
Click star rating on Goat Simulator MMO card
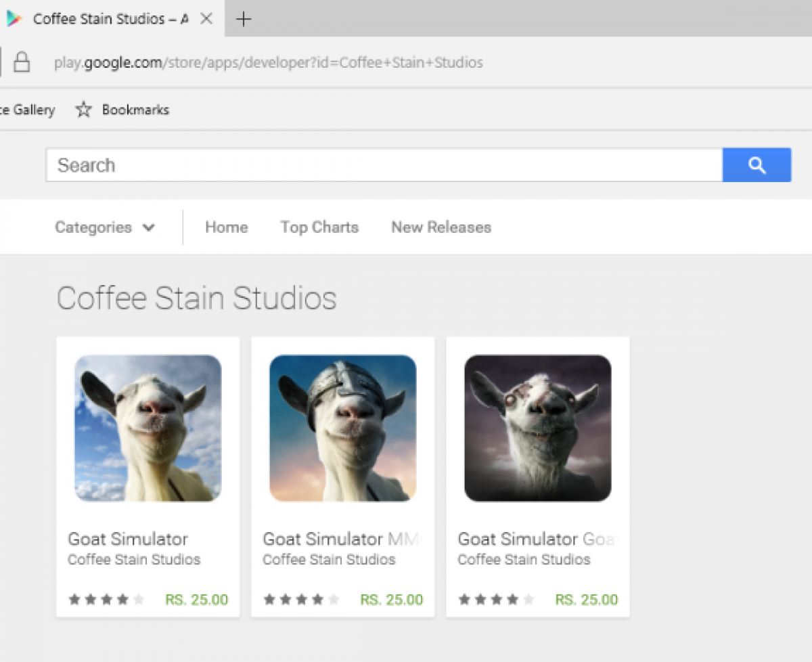click(301, 600)
